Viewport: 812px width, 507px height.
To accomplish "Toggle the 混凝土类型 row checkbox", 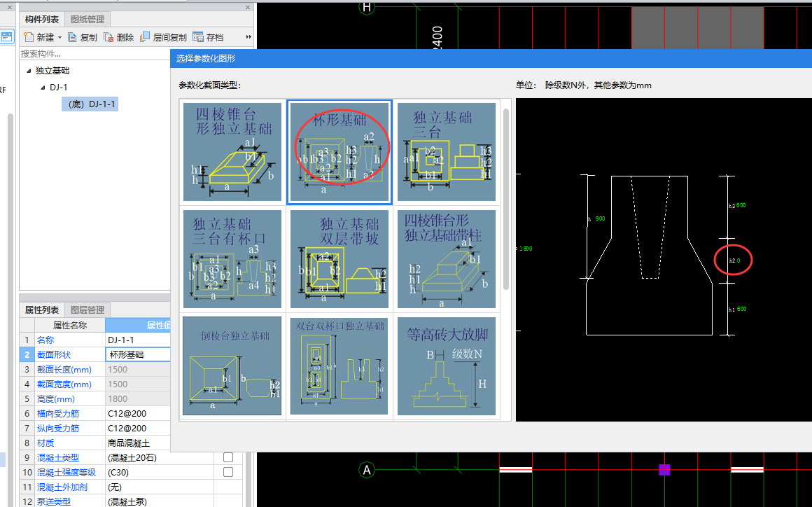I will 228,457.
